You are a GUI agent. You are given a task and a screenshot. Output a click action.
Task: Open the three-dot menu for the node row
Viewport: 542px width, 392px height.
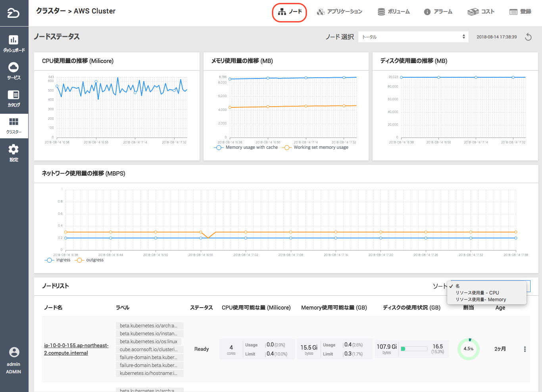click(x=525, y=349)
